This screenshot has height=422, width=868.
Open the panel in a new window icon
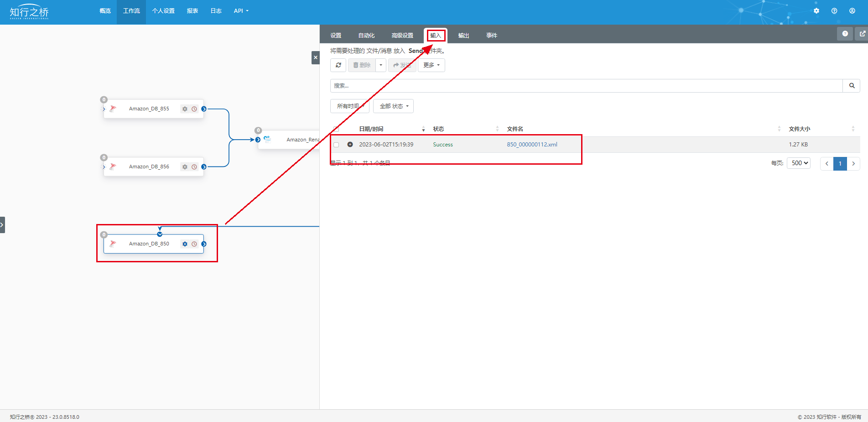coord(862,34)
